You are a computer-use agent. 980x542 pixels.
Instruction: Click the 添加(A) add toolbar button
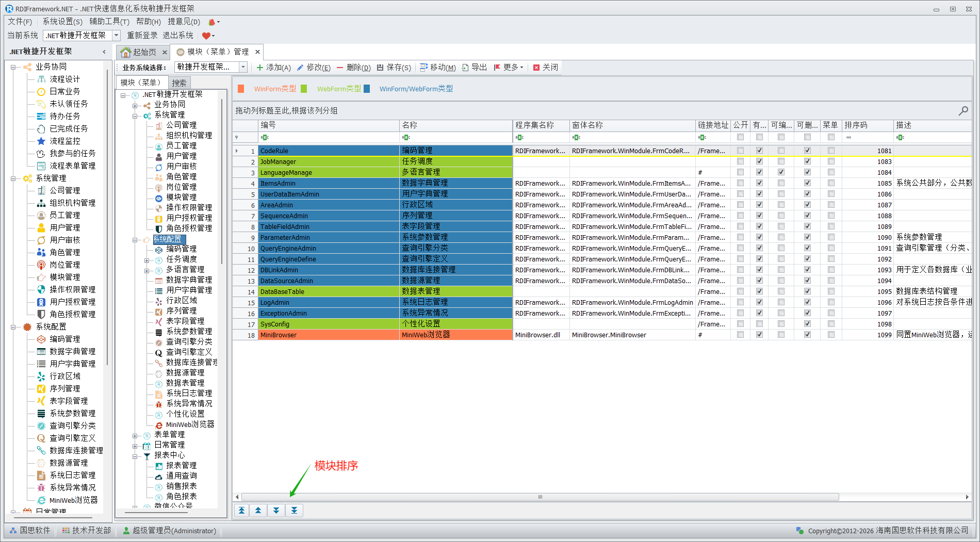point(274,68)
